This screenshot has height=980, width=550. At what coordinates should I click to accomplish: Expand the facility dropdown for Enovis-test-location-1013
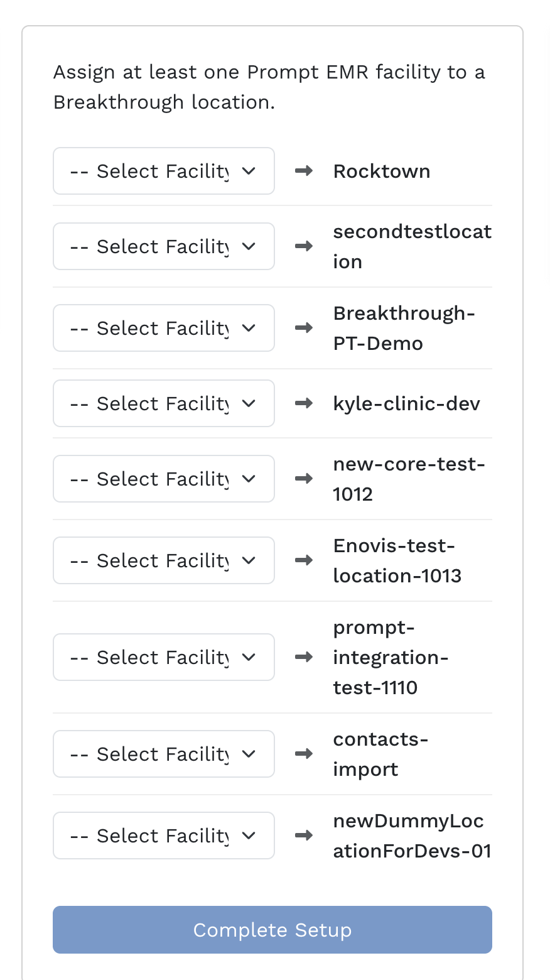(x=163, y=560)
